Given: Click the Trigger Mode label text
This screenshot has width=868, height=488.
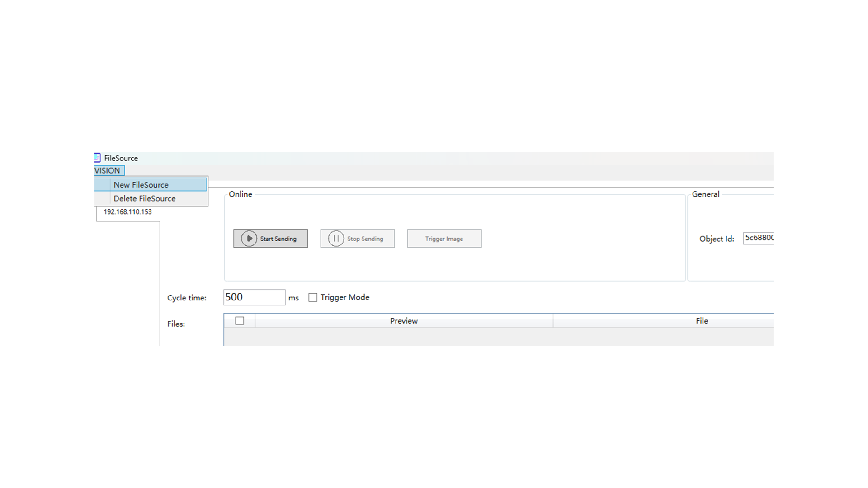Looking at the screenshot, I should click(x=344, y=297).
